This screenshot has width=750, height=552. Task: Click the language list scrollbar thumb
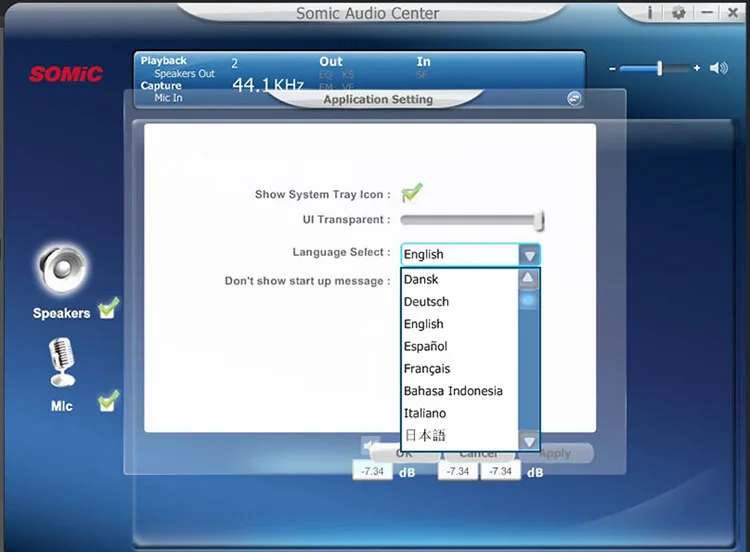[x=528, y=300]
